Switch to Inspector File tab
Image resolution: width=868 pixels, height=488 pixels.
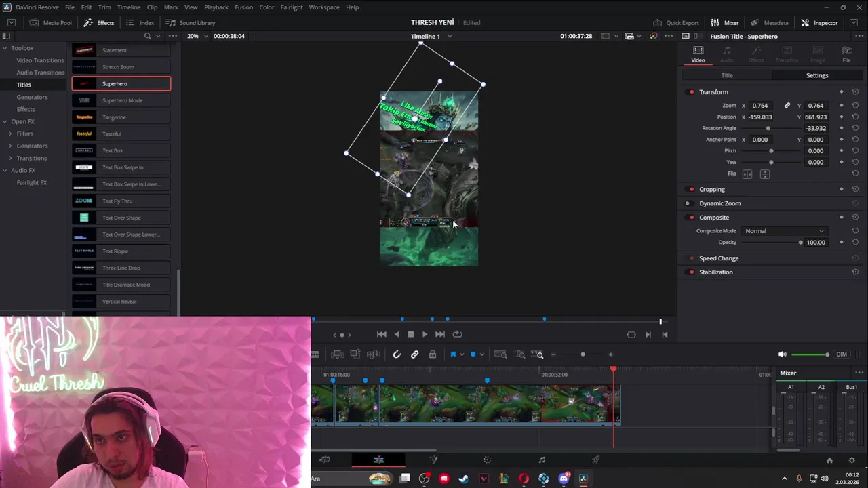[846, 54]
